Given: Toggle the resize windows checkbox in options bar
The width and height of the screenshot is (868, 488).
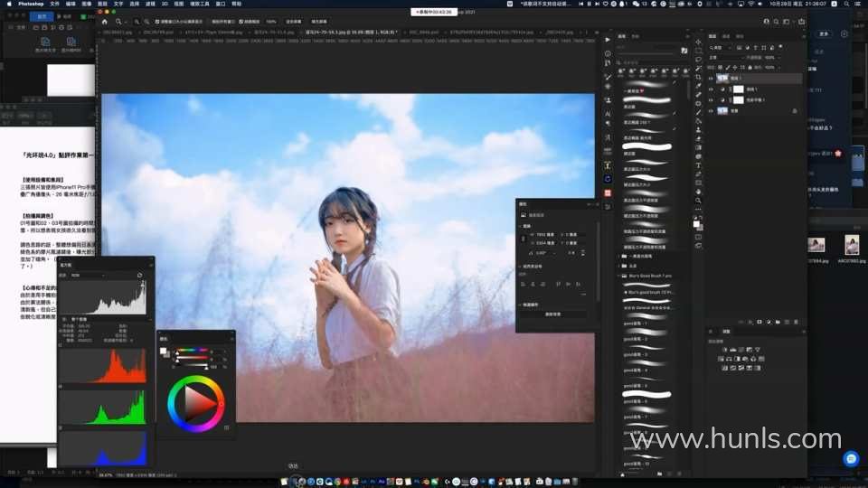Looking at the screenshot, I should (157, 22).
